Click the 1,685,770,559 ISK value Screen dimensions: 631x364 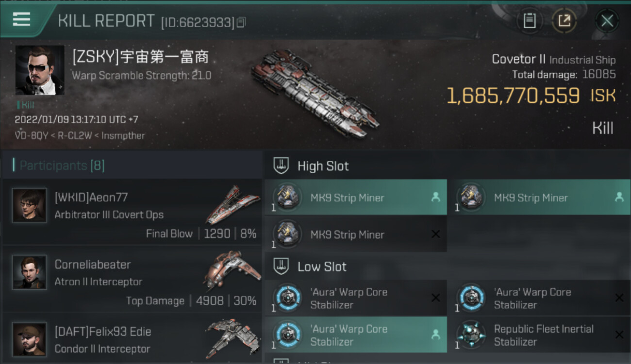531,96
